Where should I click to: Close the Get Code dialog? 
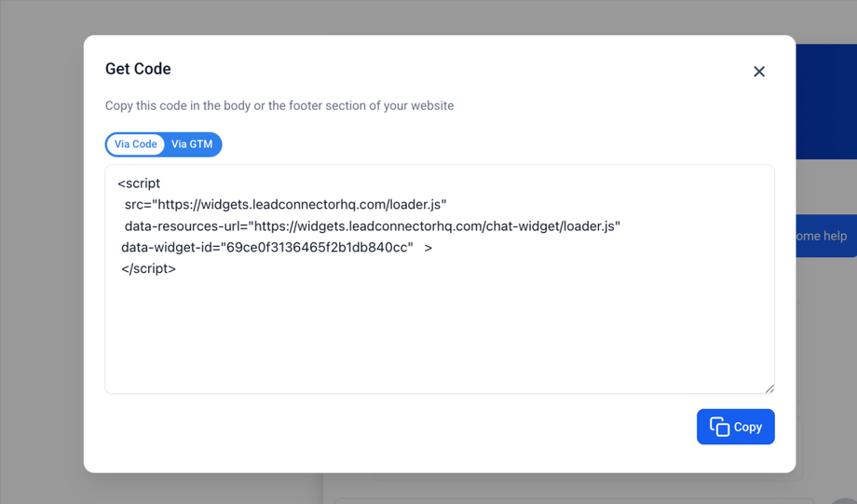tap(759, 72)
